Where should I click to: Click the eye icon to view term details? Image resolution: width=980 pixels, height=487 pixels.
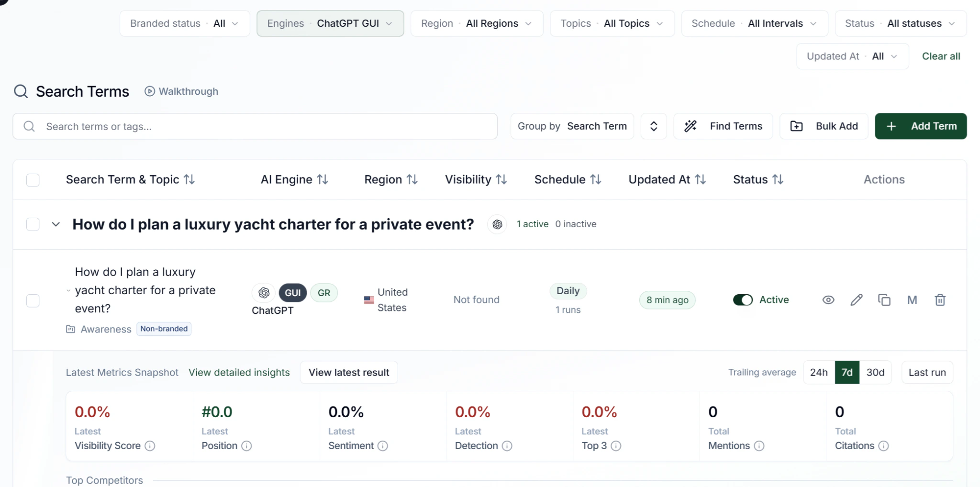(828, 300)
